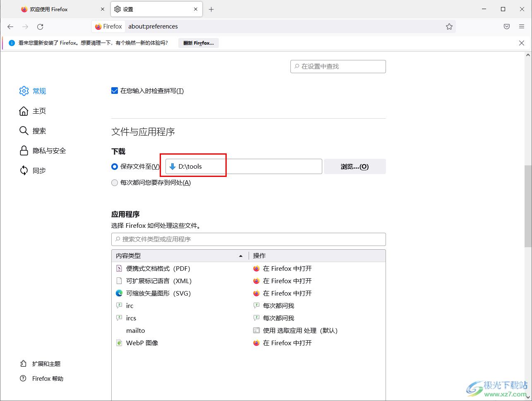
Task: Click the 翻新 Firefox button
Action: pos(199,43)
